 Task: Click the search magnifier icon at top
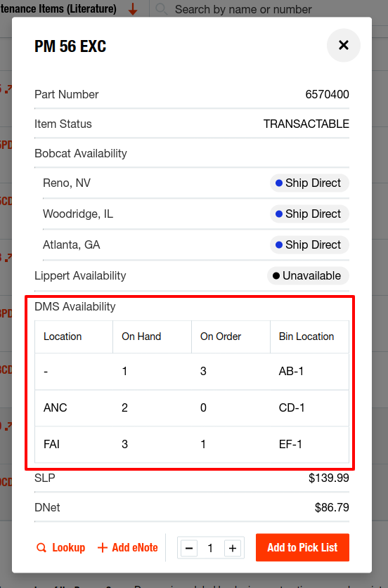pos(162,9)
